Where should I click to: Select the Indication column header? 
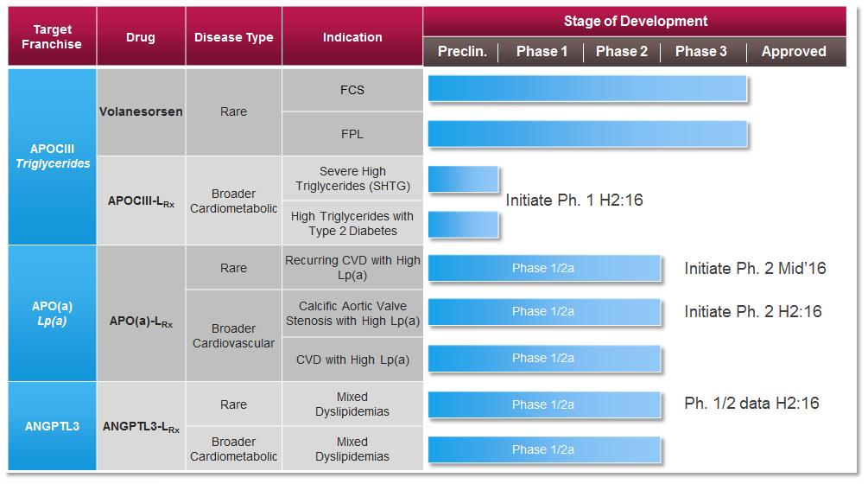(x=352, y=37)
